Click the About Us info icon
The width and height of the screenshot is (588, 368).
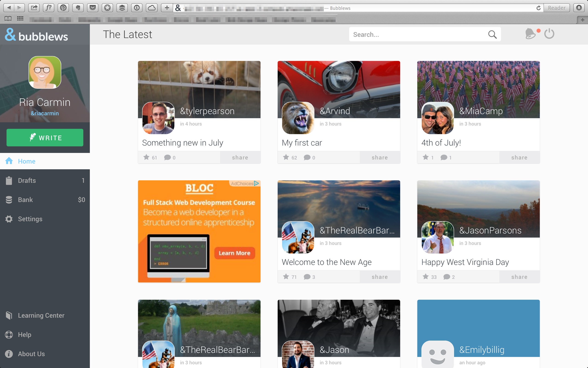point(9,354)
